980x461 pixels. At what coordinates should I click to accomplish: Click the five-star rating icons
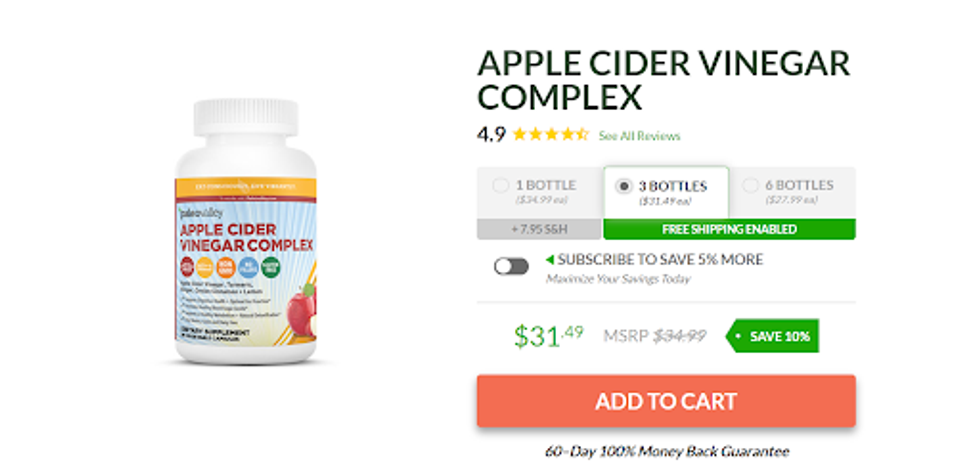tap(551, 134)
